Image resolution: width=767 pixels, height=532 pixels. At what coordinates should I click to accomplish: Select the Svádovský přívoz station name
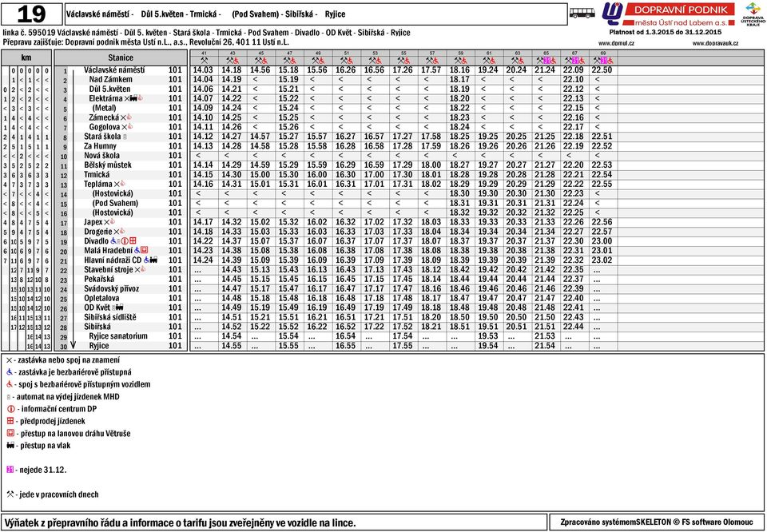pyautogui.click(x=112, y=289)
